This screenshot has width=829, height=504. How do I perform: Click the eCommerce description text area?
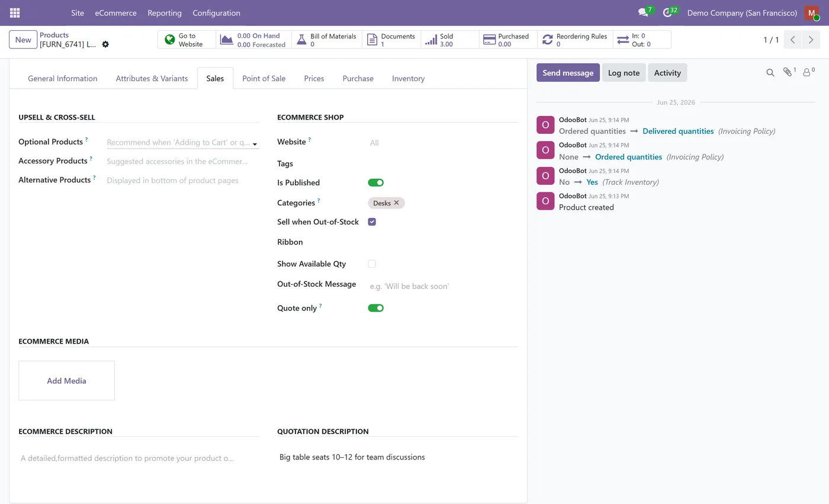pos(139,458)
